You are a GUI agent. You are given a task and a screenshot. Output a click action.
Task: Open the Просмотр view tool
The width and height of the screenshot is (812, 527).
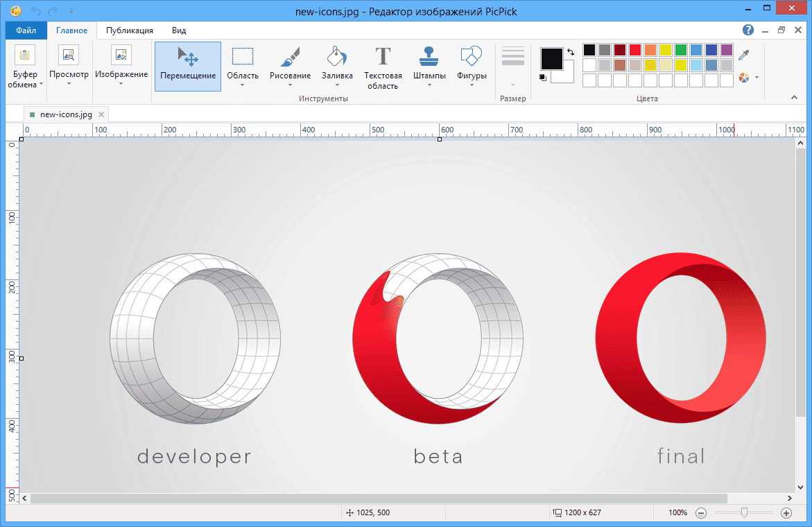(69, 67)
